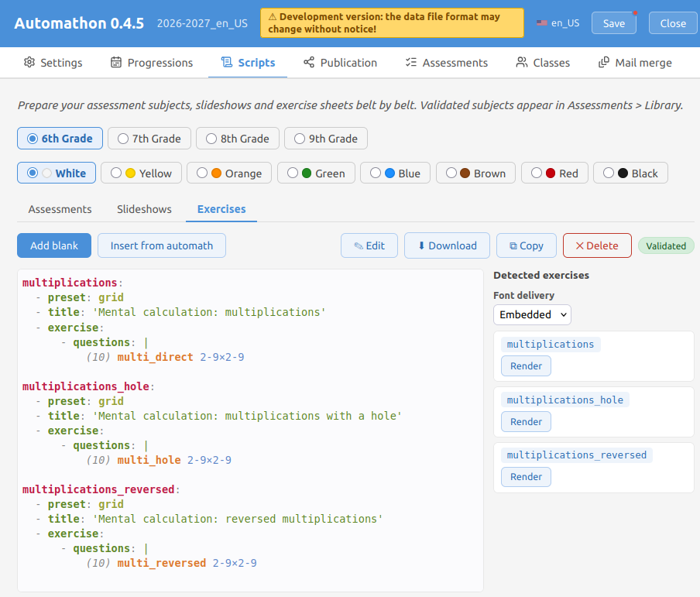This screenshot has width=700, height=597.
Task: Click the yellow belt color dot
Action: point(130,173)
